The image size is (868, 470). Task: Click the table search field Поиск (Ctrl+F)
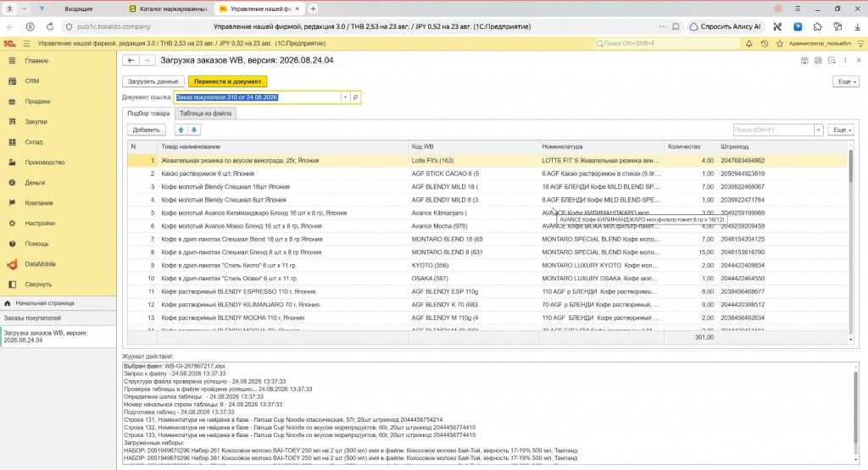click(773, 130)
